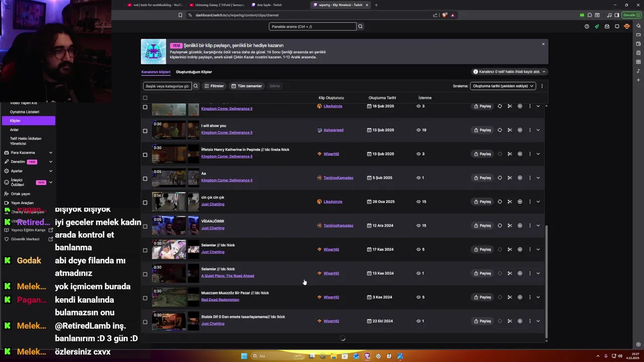Click the 'Filtreler' button
This screenshot has width=644, height=362.
coord(214,86)
